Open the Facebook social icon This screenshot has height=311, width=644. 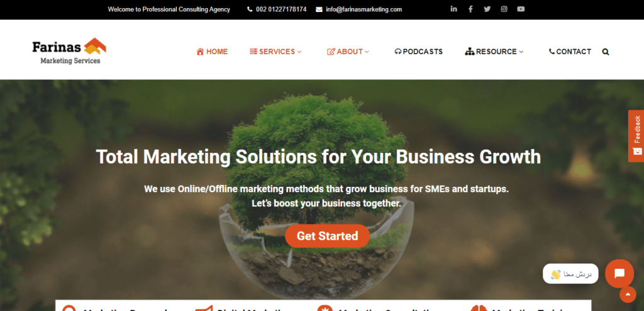470,9
